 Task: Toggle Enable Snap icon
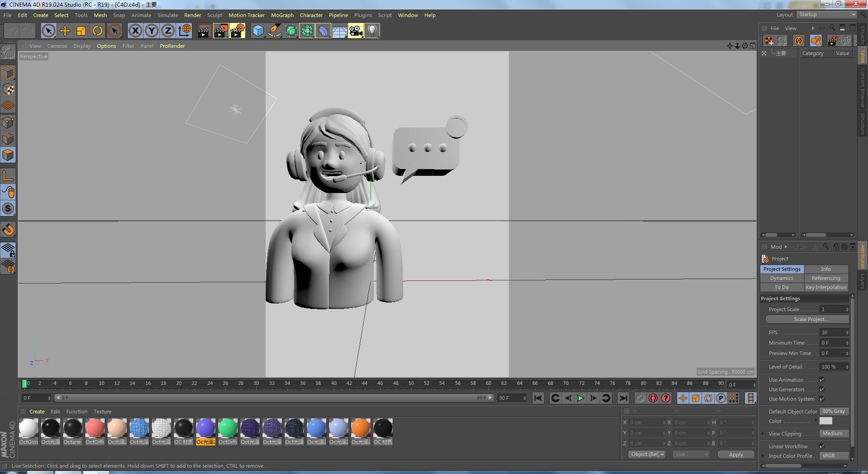tap(8, 230)
